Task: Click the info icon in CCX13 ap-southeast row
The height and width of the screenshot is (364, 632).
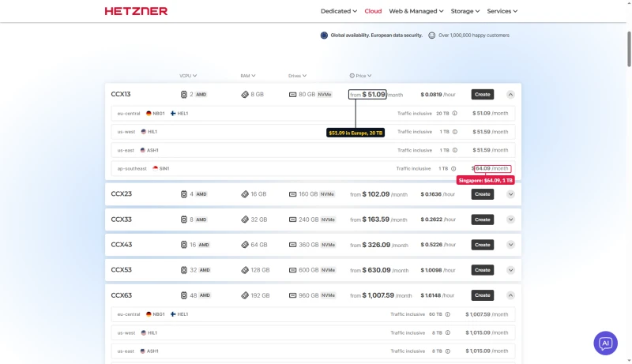Action: pyautogui.click(x=453, y=169)
